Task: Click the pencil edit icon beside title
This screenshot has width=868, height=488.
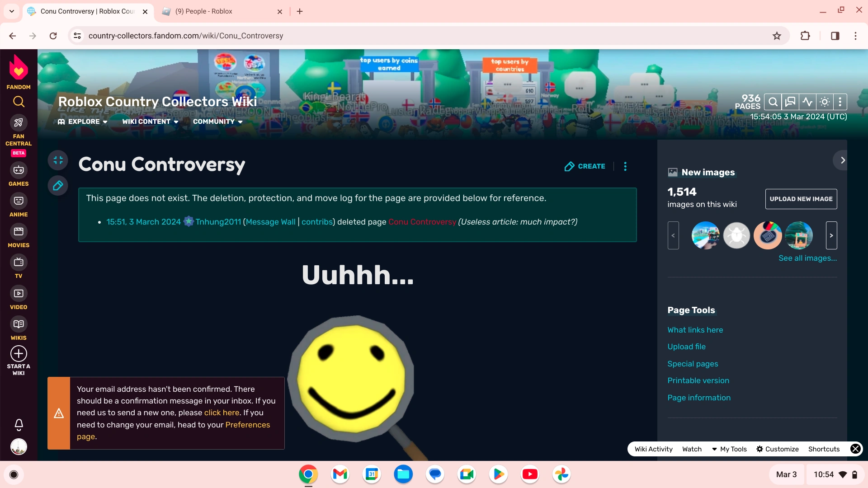Action: pos(58,186)
